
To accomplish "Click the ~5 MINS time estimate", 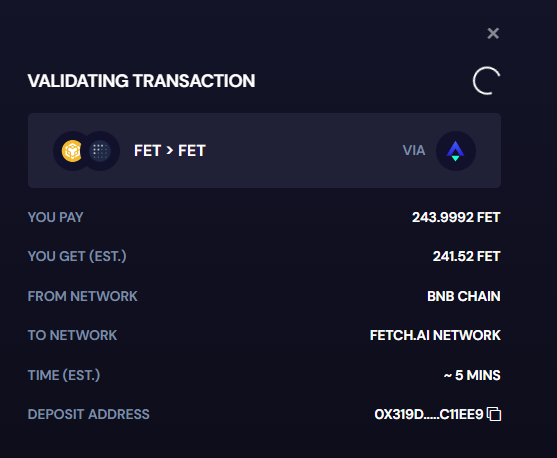I will pos(472,375).
